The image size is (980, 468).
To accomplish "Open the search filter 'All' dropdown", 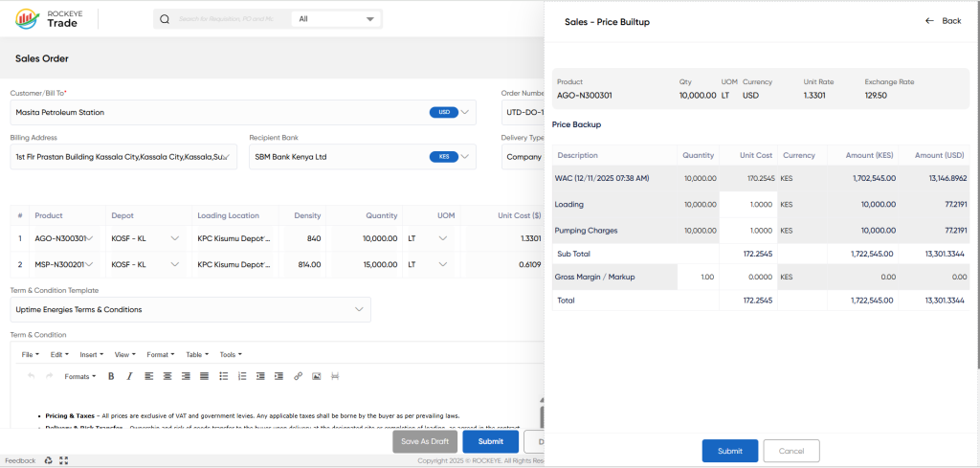I will click(x=336, y=19).
